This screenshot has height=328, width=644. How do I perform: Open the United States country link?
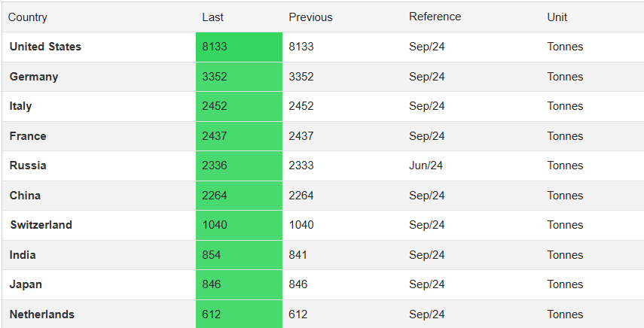[x=45, y=47]
